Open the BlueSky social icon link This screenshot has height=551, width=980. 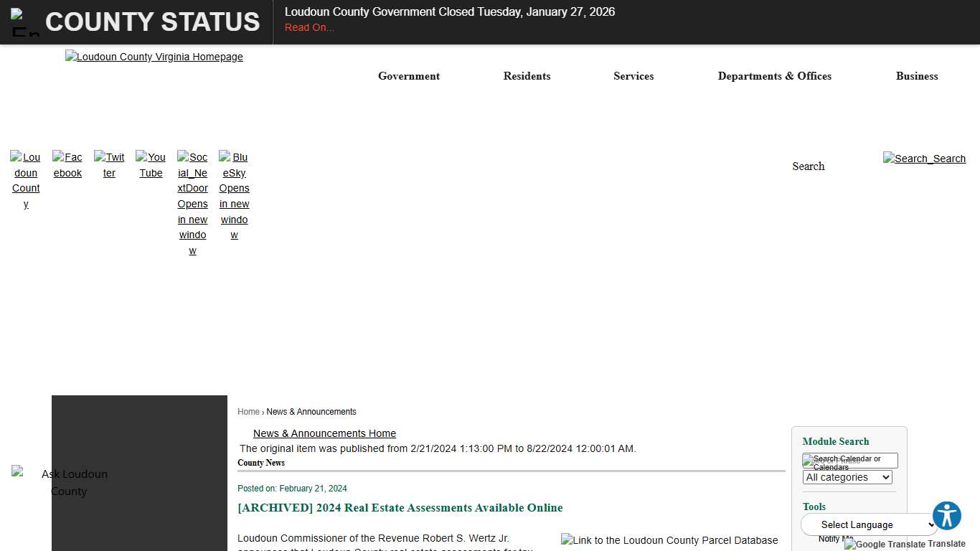pos(234,195)
